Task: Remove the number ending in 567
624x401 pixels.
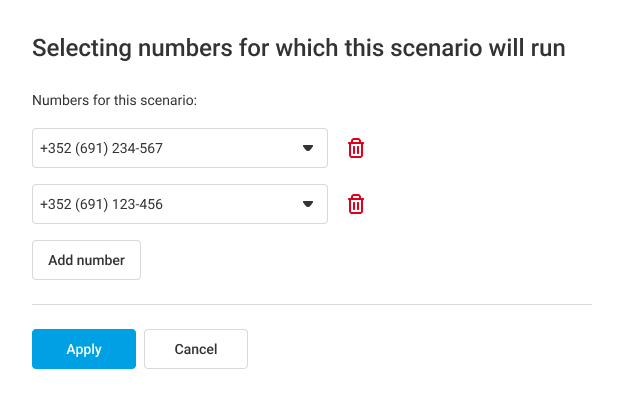Action: point(356,148)
